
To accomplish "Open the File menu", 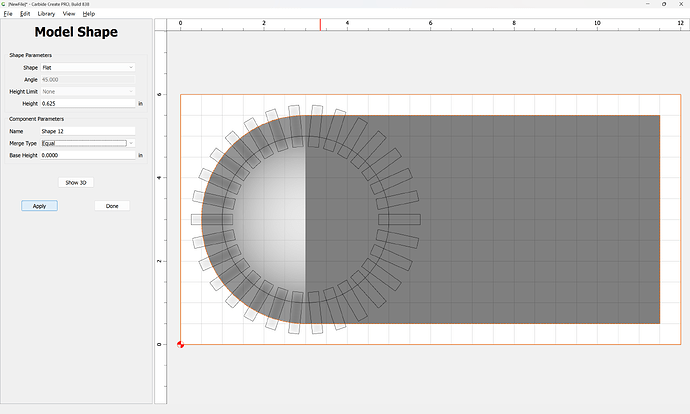I will click(x=8, y=14).
